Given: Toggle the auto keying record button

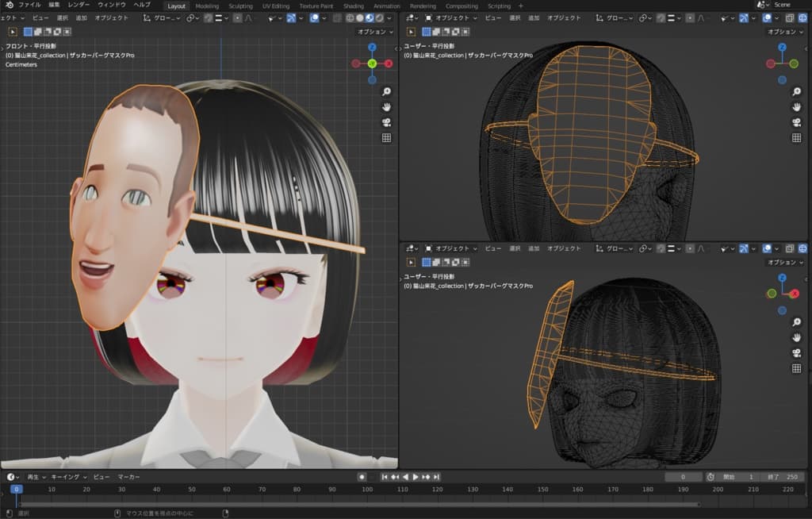Looking at the screenshot, I should point(362,477).
